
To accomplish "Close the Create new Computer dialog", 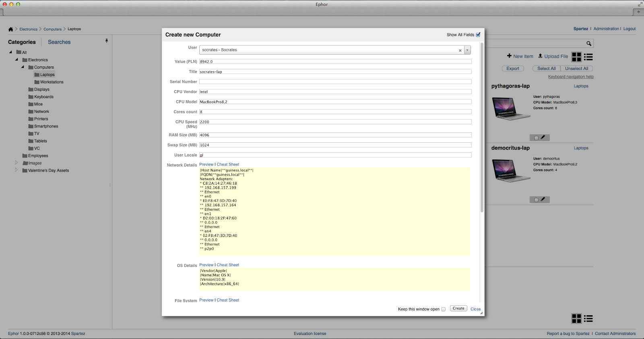I will pos(475,309).
